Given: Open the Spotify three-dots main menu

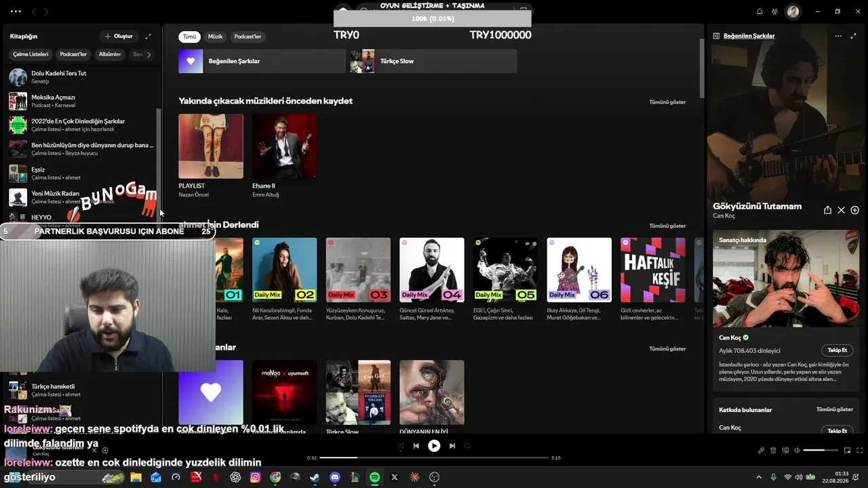Looking at the screenshot, I should click(x=16, y=12).
